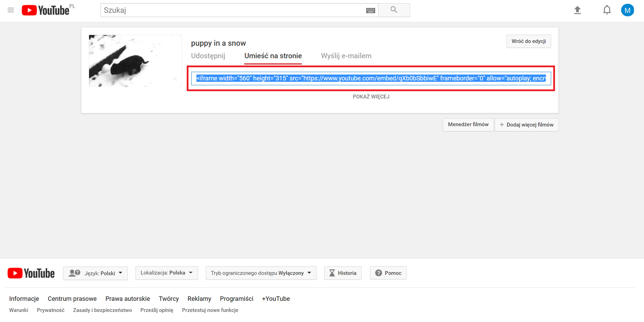Image resolution: width=644 pixels, height=322 pixels.
Task: Open the Programiści link
Action: click(x=237, y=299)
